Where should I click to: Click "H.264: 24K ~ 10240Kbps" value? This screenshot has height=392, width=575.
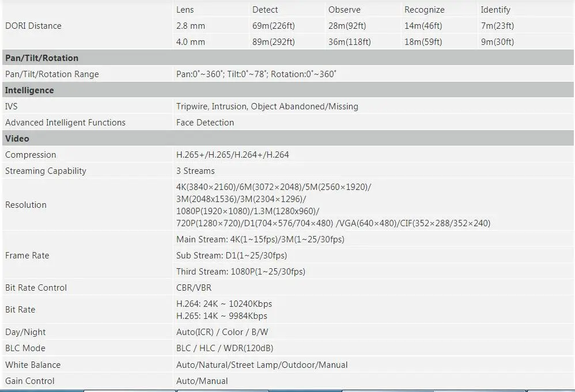tap(225, 304)
